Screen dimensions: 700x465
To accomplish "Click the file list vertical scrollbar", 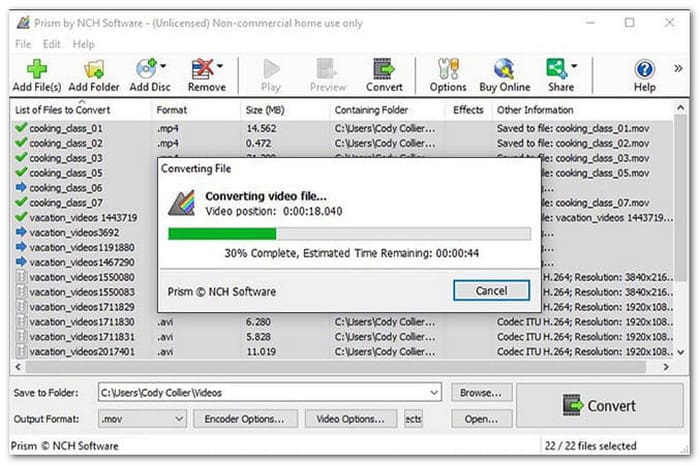I will (680, 199).
